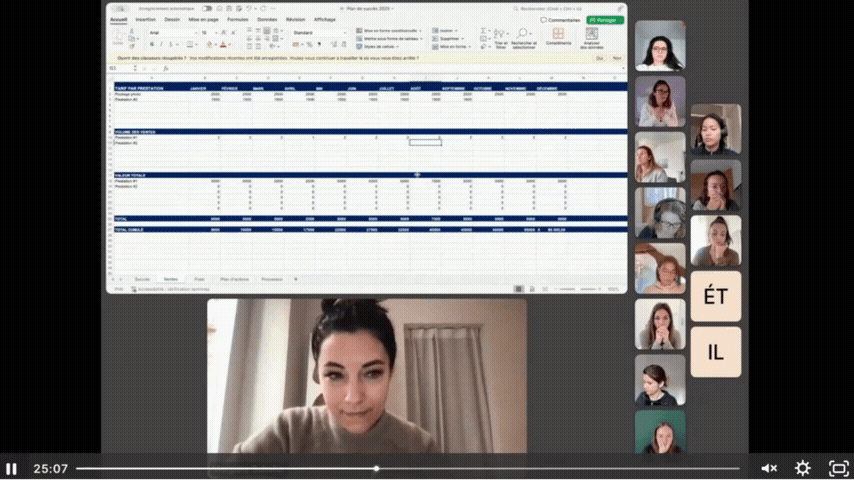Screen dimensions: 854x480
Task: Click the green Partager button
Action: coord(605,19)
